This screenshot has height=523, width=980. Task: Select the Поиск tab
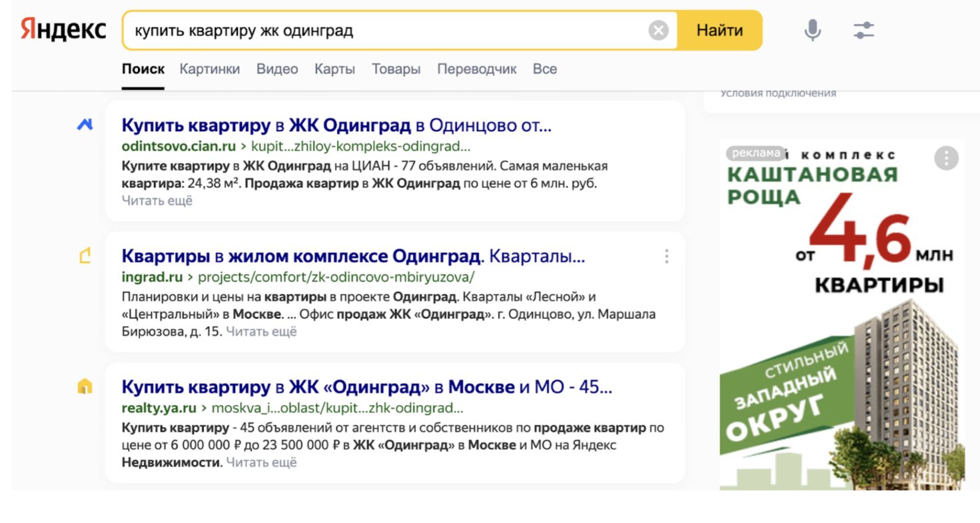[143, 69]
